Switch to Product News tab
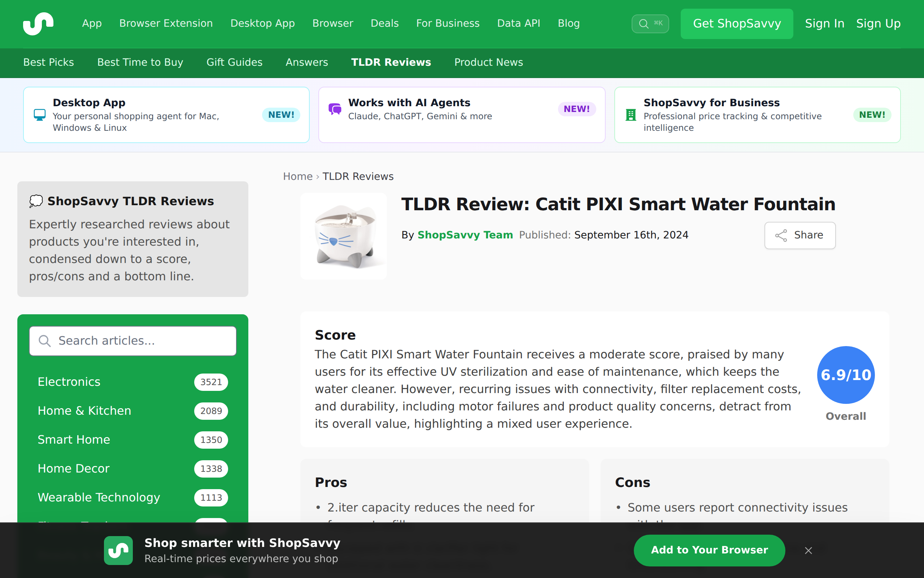The height and width of the screenshot is (578, 924). pos(488,62)
